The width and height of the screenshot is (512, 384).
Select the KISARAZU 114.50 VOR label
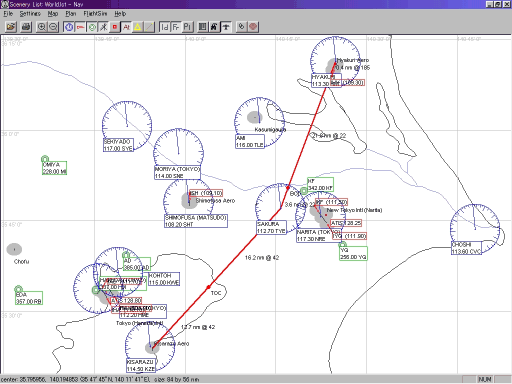pos(141,365)
